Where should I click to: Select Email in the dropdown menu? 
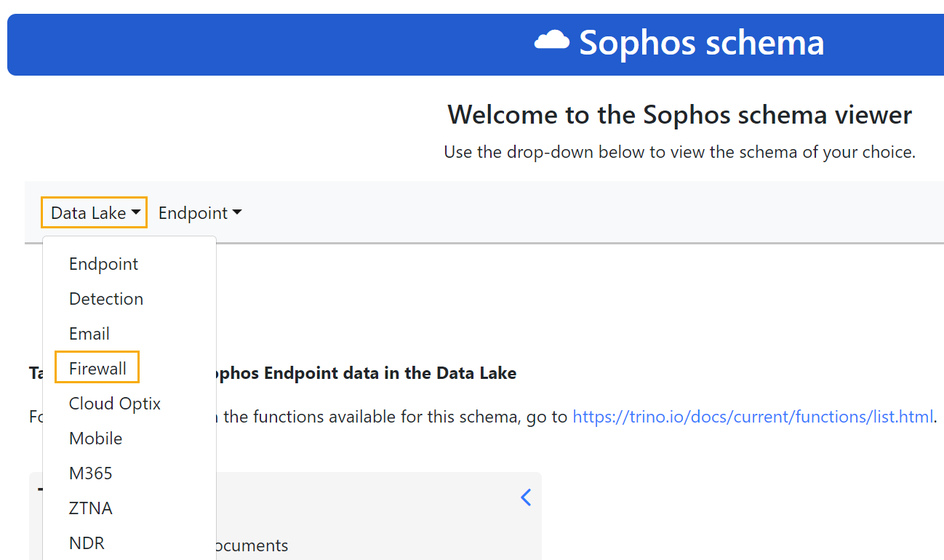tap(89, 334)
